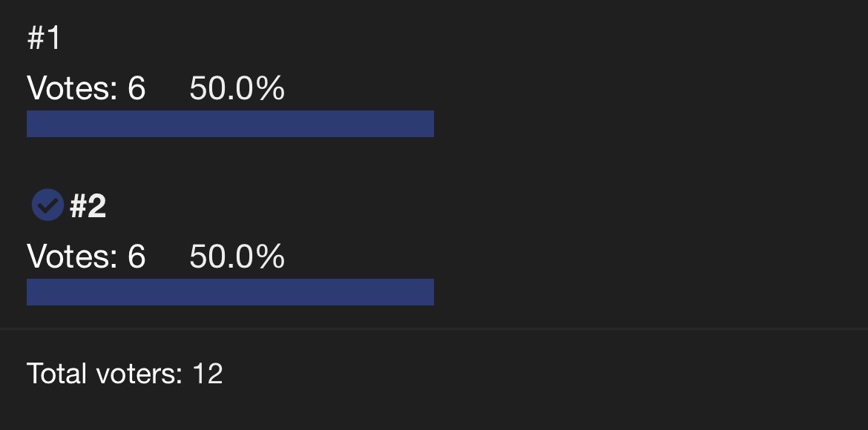Click the word voters in the summary

pos(139,373)
